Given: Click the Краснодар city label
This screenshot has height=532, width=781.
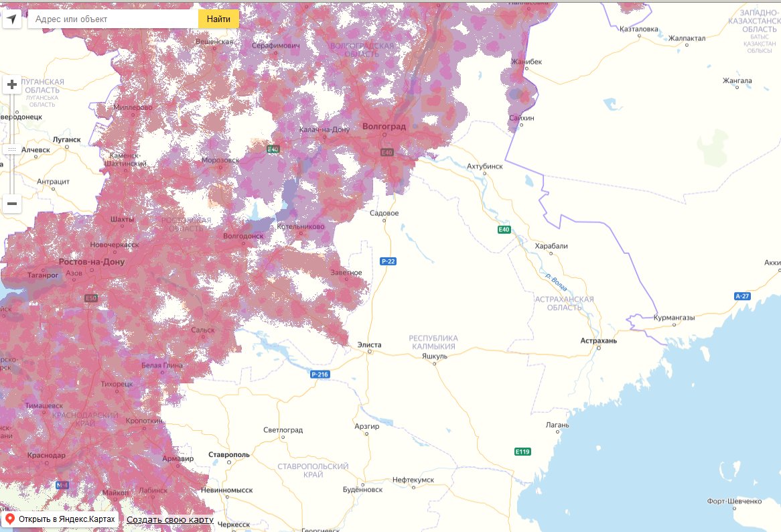Looking at the screenshot, I should pyautogui.click(x=46, y=456).
